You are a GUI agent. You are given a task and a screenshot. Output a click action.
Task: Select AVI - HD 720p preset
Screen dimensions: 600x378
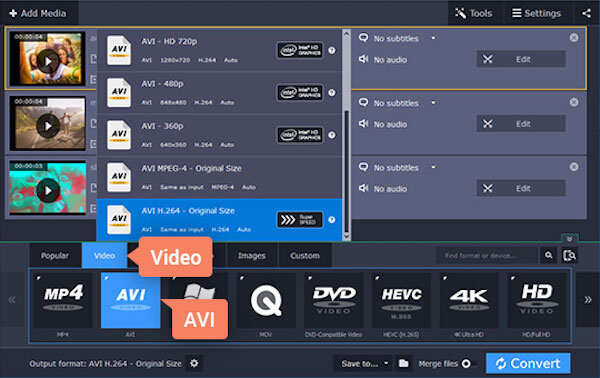click(x=219, y=50)
